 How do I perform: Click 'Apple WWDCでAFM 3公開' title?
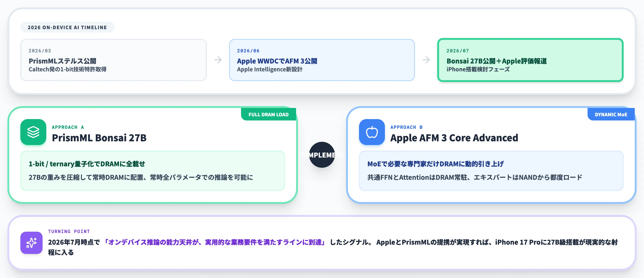coord(277,61)
